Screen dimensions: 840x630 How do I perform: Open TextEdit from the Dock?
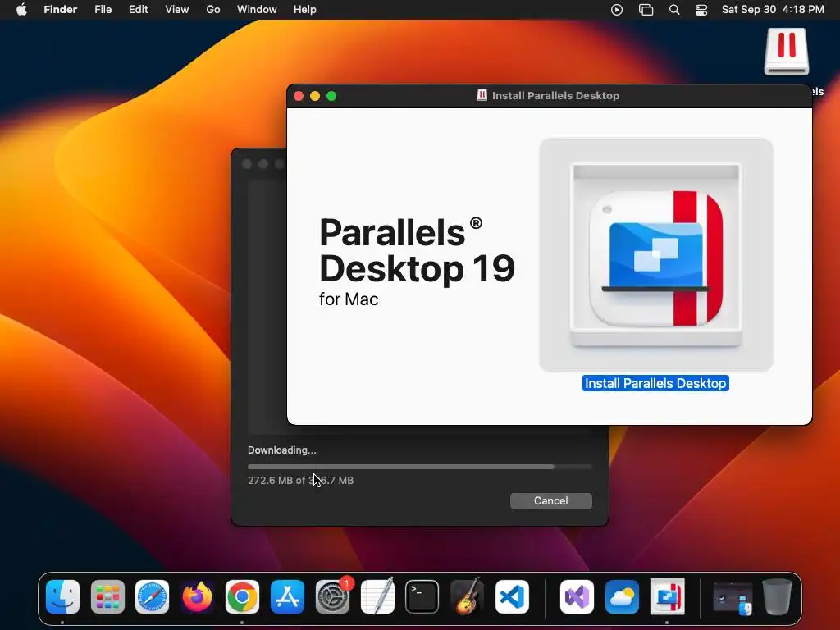point(377,597)
